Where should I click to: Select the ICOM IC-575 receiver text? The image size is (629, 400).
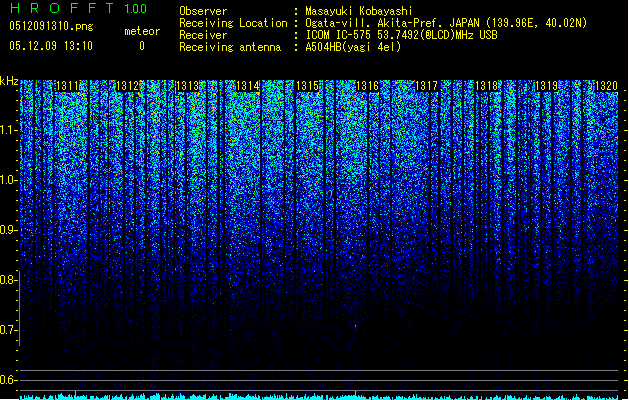(401, 35)
